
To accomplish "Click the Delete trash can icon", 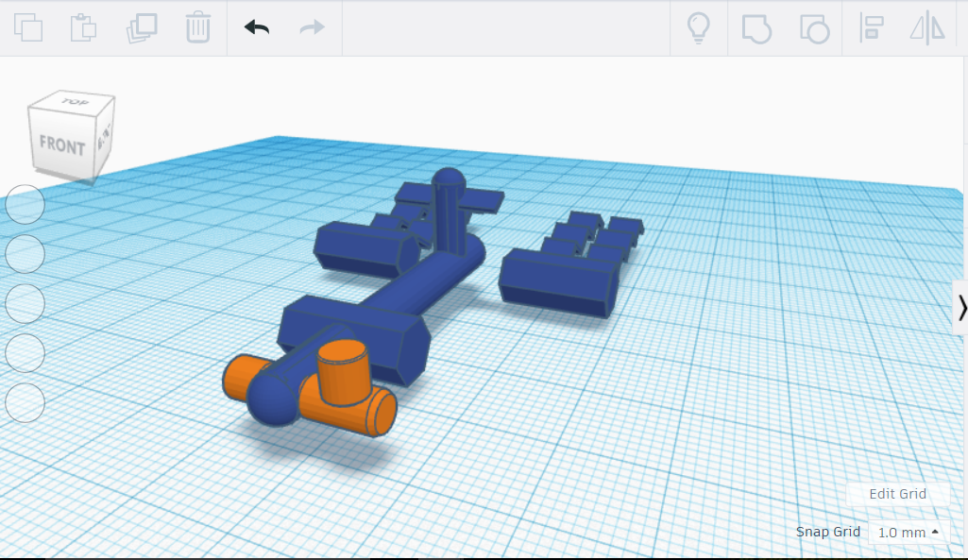I will [198, 27].
